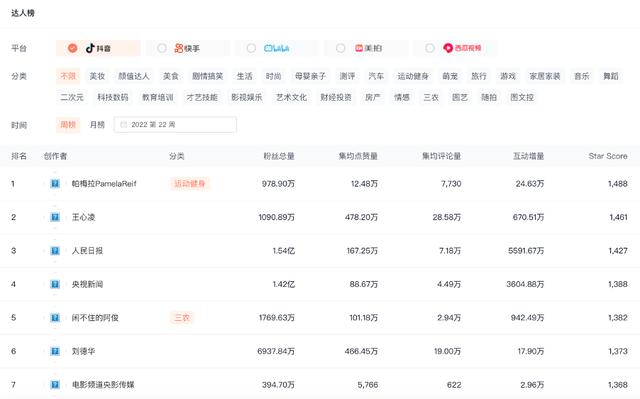Filter by the 颜值达人 category
Image resolution: width=640 pixels, height=399 pixels.
pyautogui.click(x=134, y=76)
